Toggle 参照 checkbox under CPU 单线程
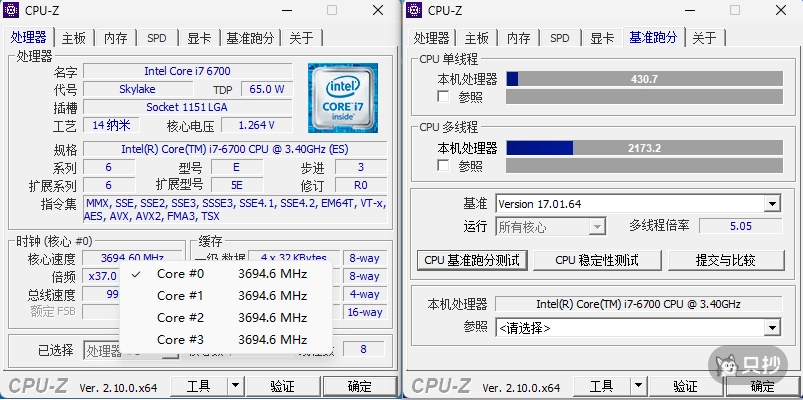Screen dimensions: 803x400 443,96
